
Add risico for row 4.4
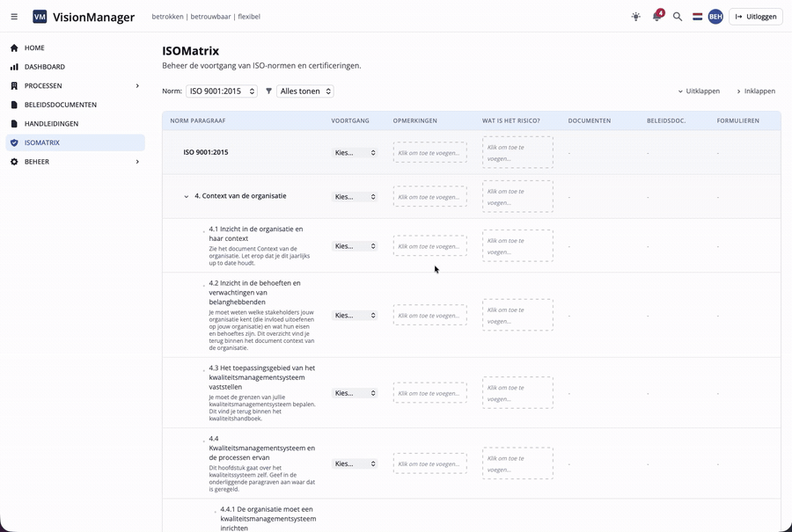click(x=517, y=463)
